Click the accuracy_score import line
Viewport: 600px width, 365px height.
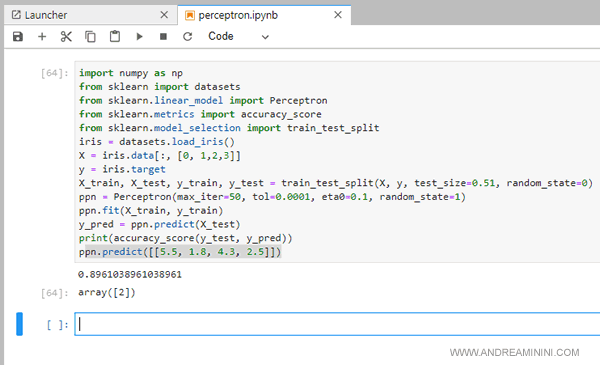200,114
